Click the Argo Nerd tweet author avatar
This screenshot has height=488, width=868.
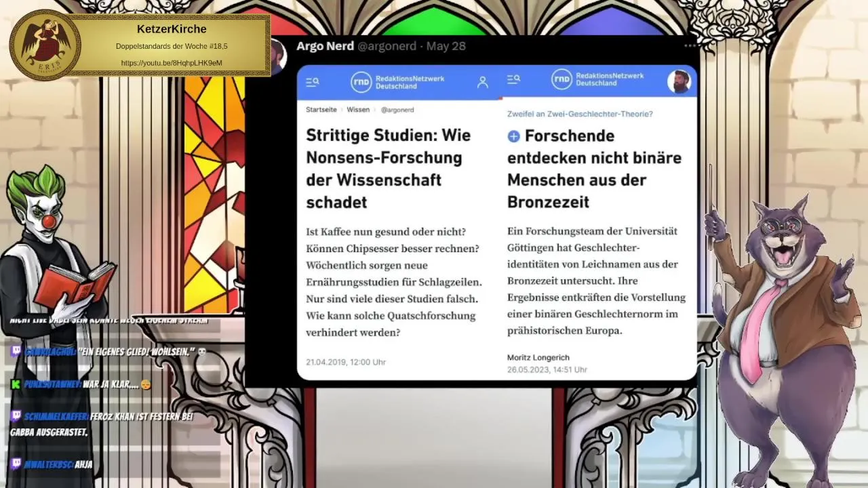(278, 57)
